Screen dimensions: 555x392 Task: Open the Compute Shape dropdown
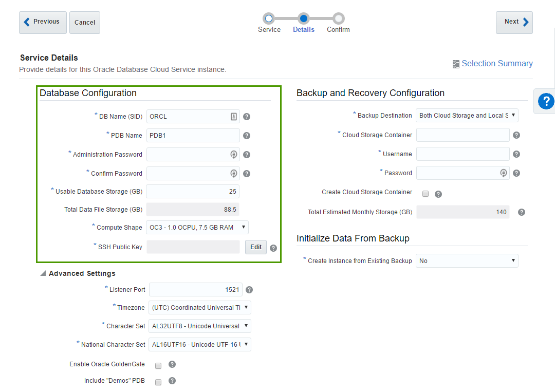197,228
